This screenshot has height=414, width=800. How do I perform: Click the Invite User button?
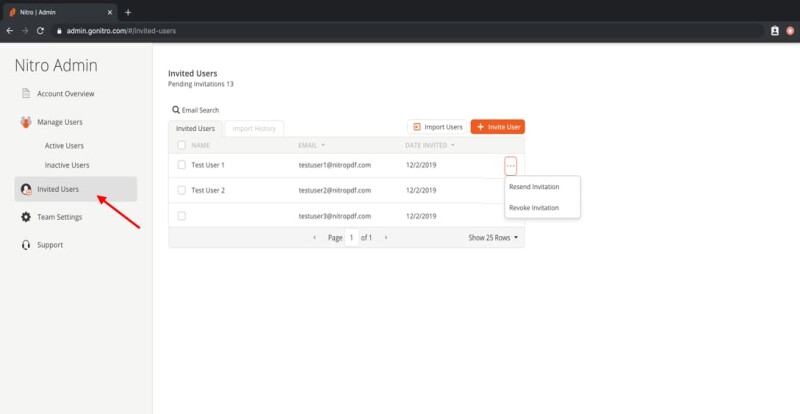tap(497, 127)
